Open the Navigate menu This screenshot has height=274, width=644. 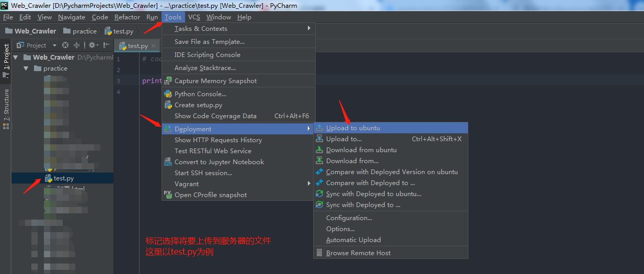[72, 17]
